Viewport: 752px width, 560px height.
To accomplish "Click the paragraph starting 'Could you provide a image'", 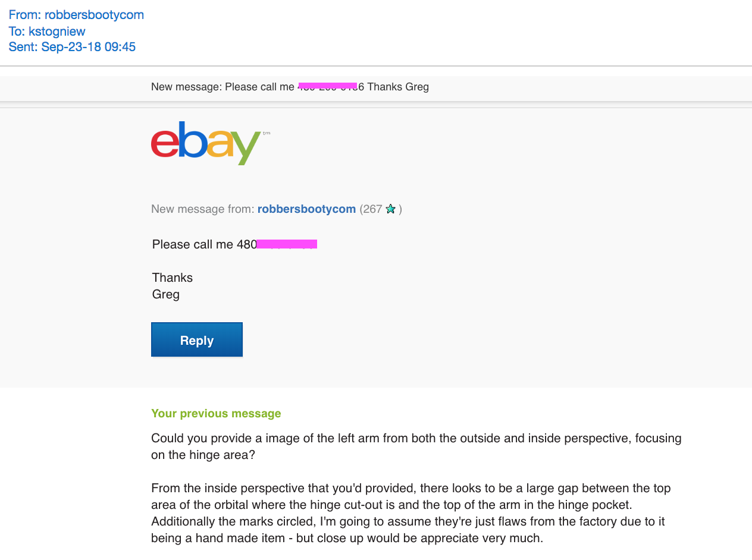I will tap(416, 446).
